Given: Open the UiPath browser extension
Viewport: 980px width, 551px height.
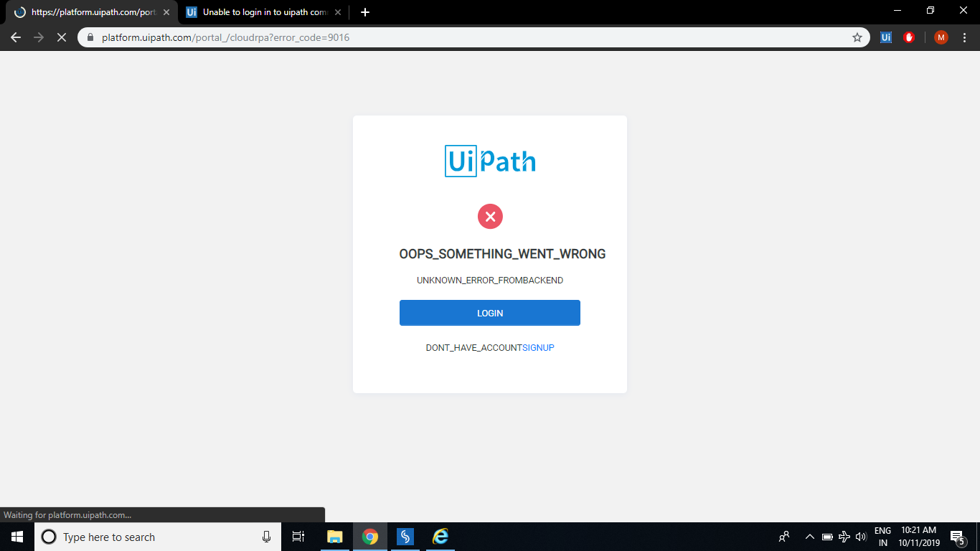Looking at the screenshot, I should (886, 37).
